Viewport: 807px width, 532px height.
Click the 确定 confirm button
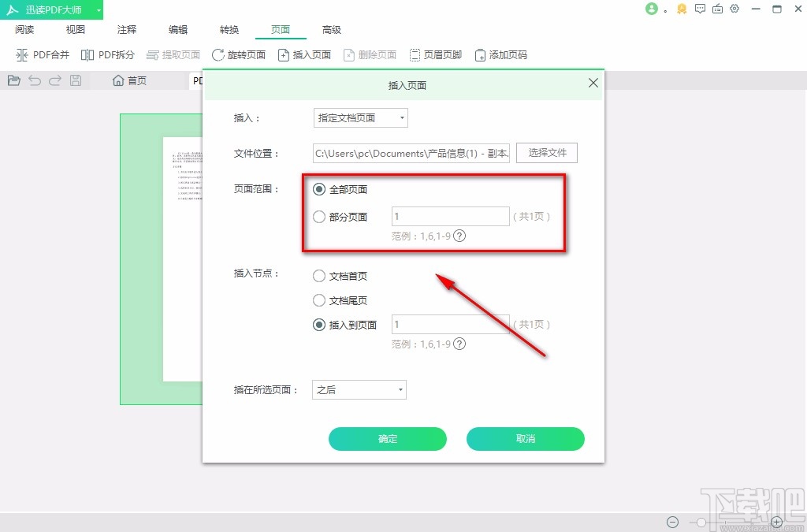point(388,439)
